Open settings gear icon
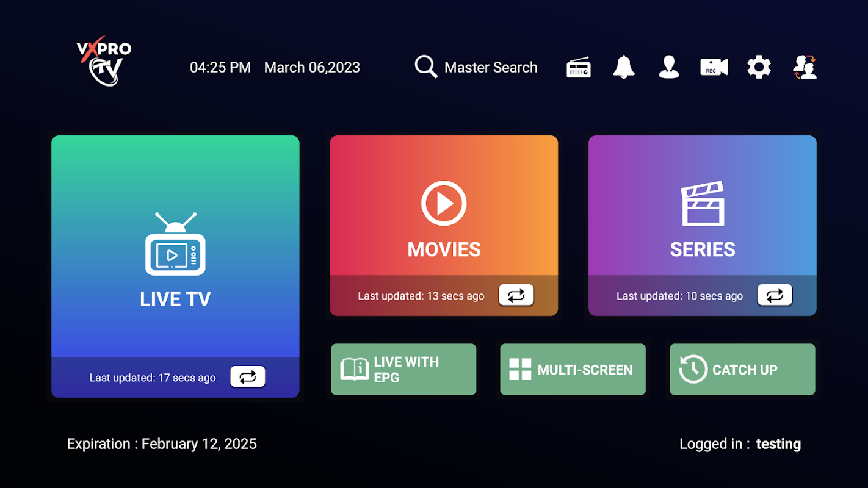The image size is (868, 488). tap(759, 67)
